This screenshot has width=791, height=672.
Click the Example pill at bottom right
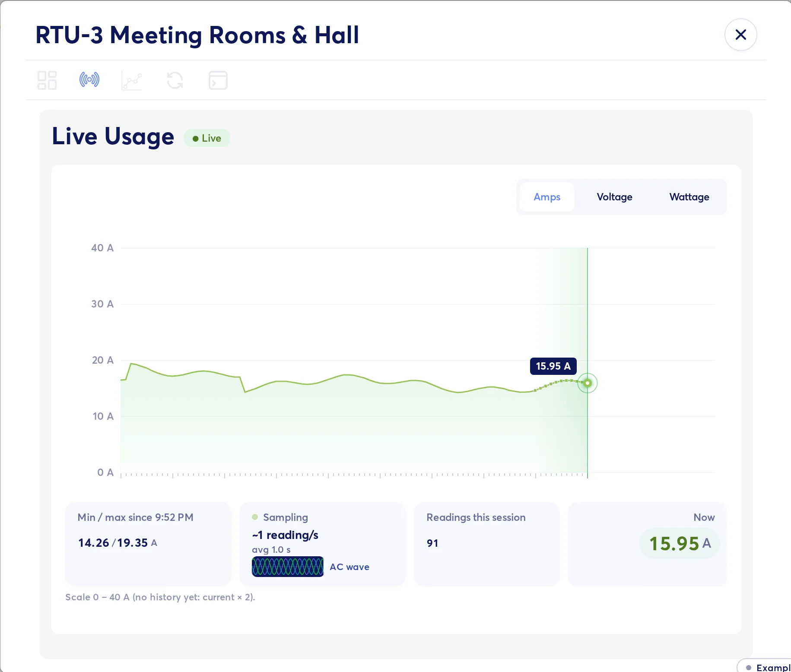point(765,666)
